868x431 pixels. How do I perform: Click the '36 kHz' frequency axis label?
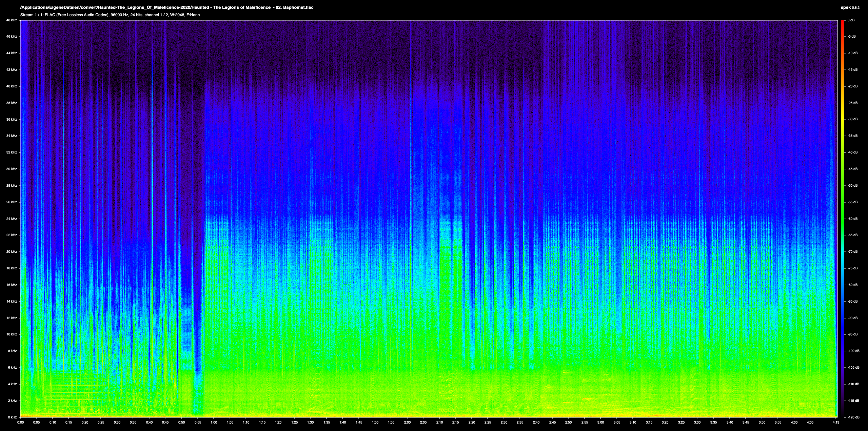pyautogui.click(x=11, y=120)
